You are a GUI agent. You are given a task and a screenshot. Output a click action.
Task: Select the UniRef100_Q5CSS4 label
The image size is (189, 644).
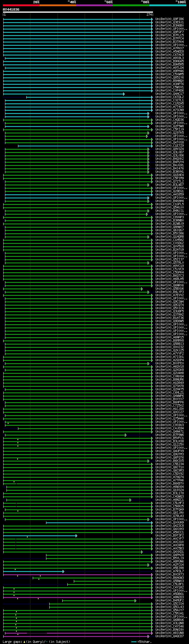pos(170,604)
